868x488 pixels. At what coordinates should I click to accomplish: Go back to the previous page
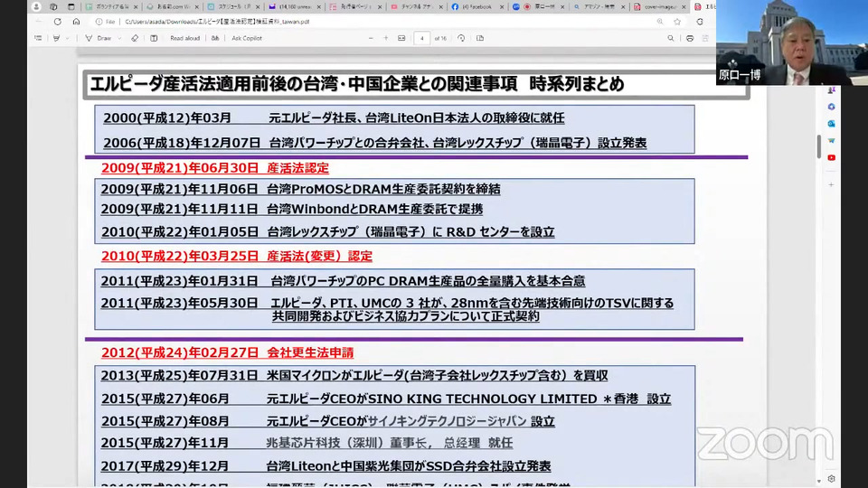pos(39,22)
